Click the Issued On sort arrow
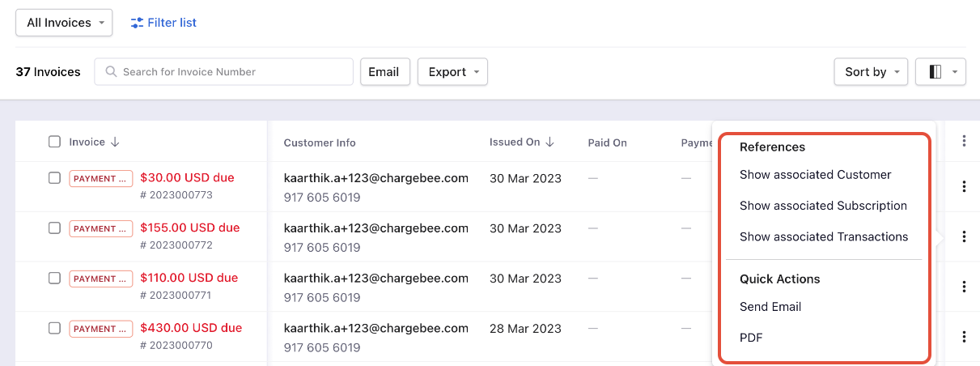 pos(550,143)
